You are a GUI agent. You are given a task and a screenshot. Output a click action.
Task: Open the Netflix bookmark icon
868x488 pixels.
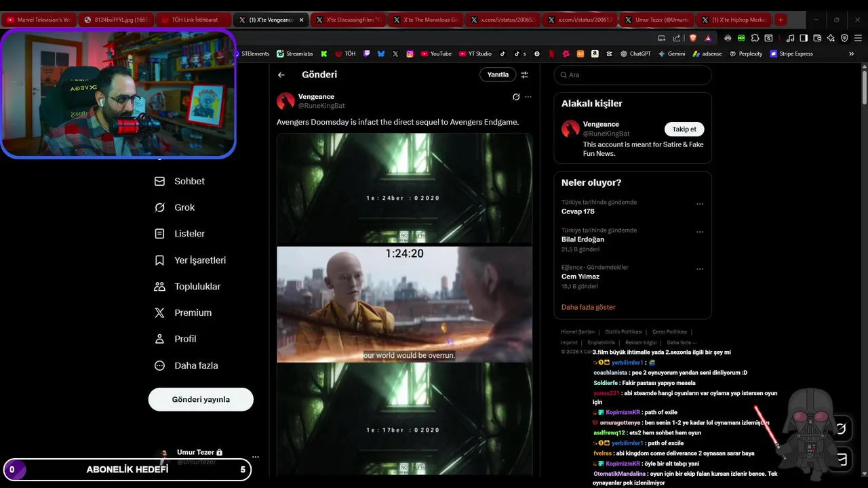pos(551,54)
